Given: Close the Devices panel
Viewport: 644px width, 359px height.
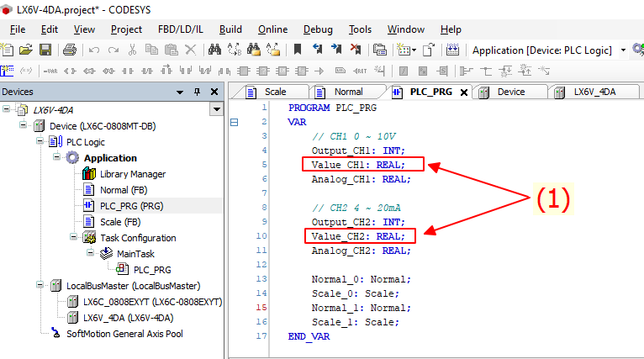Looking at the screenshot, I should [x=214, y=92].
